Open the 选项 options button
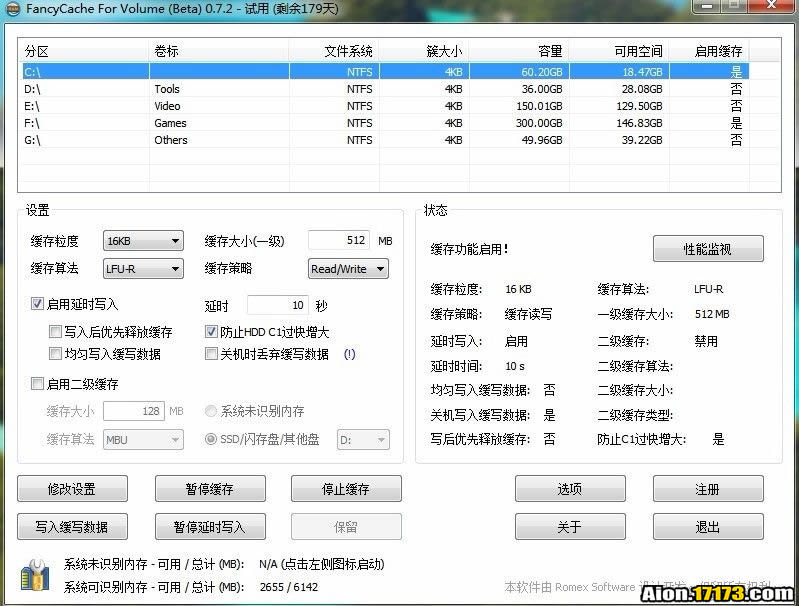The image size is (799, 606). click(570, 489)
